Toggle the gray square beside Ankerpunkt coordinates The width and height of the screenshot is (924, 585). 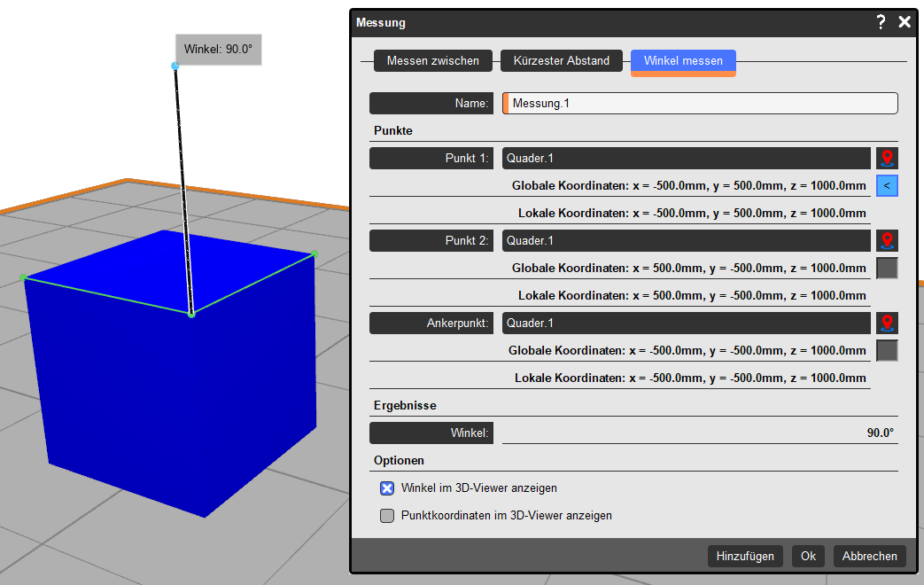click(x=887, y=350)
